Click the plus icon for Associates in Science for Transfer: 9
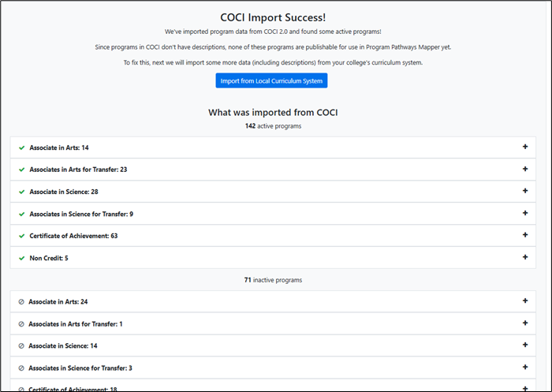Image resolution: width=552 pixels, height=392 pixels. click(524, 214)
